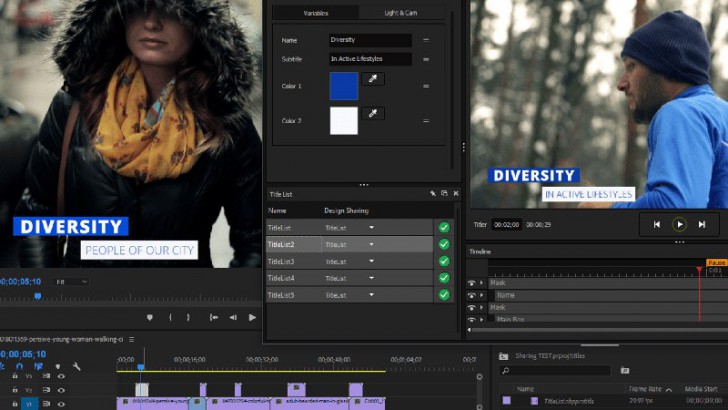Image resolution: width=728 pixels, height=410 pixels.
Task: Open the Fit zoom level dropdown
Action: (x=72, y=282)
